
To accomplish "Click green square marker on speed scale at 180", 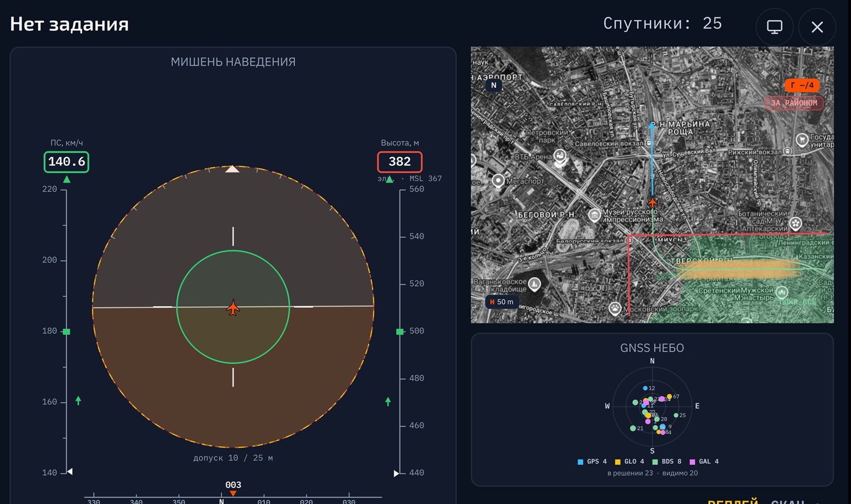I will click(66, 332).
